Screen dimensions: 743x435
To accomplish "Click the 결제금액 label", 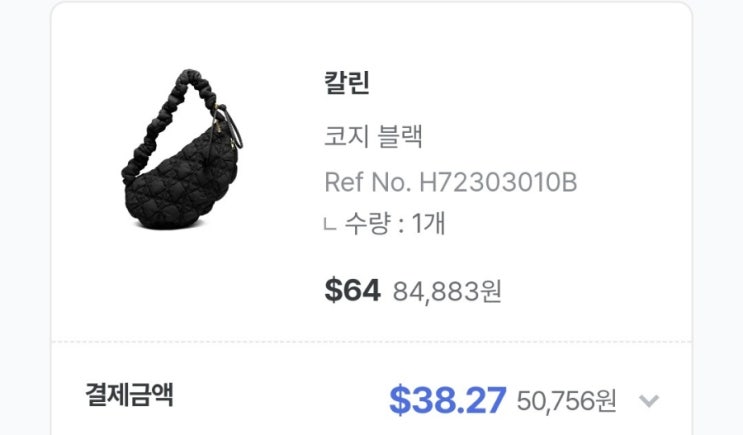I will point(129,394).
